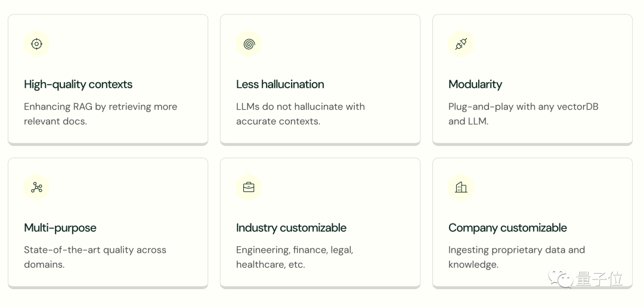Select the High-quality contexts heading

click(78, 85)
